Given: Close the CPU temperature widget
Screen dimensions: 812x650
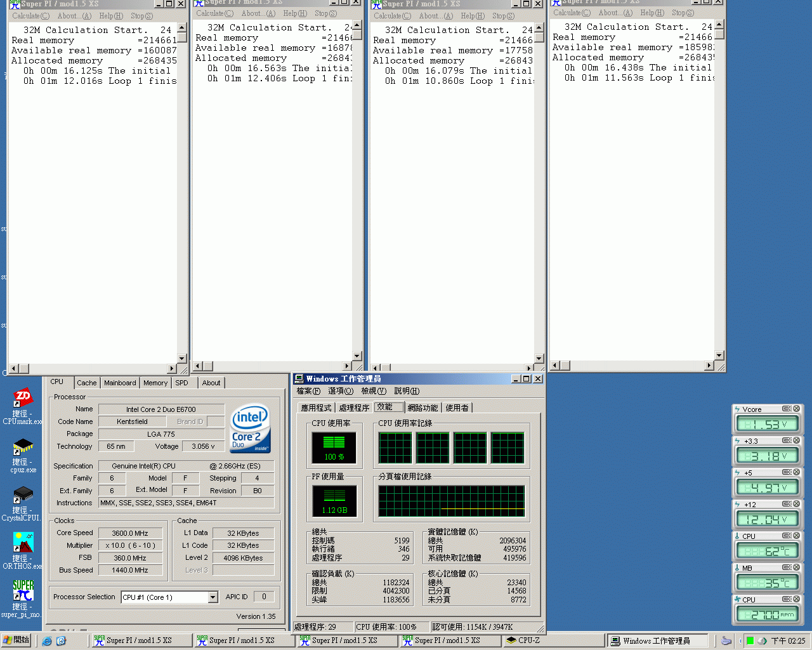Looking at the screenshot, I should (x=796, y=536).
